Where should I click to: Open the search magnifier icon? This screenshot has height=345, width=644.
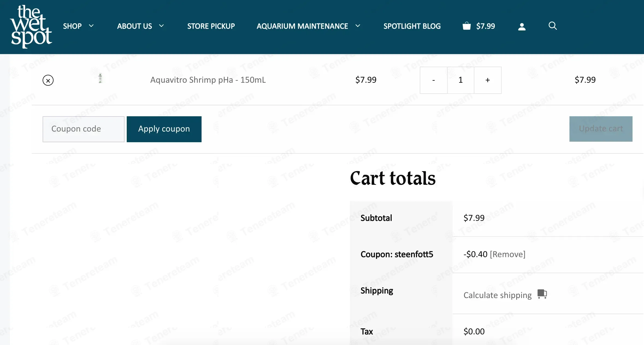click(x=553, y=26)
